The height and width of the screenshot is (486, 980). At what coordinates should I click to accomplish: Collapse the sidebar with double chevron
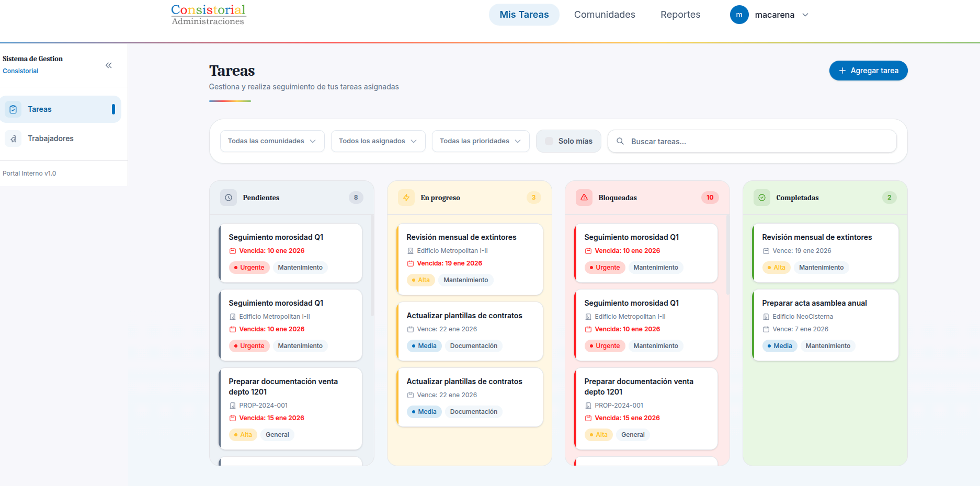pos(109,65)
